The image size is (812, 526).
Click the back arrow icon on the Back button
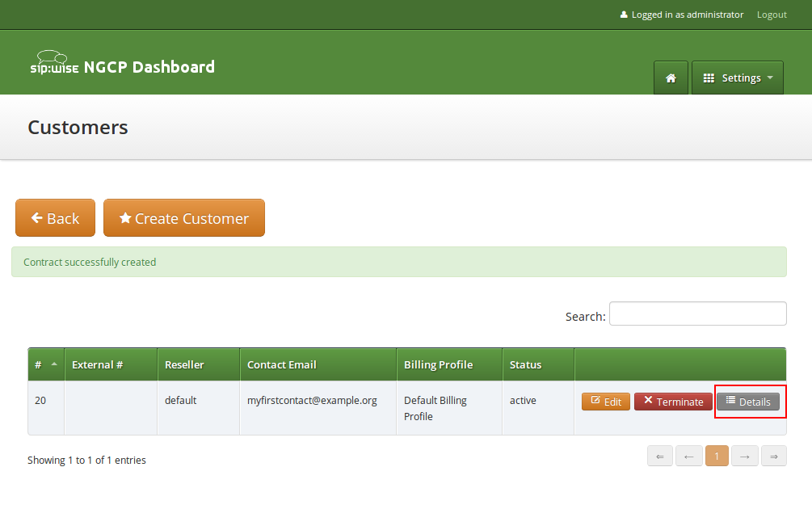(36, 217)
